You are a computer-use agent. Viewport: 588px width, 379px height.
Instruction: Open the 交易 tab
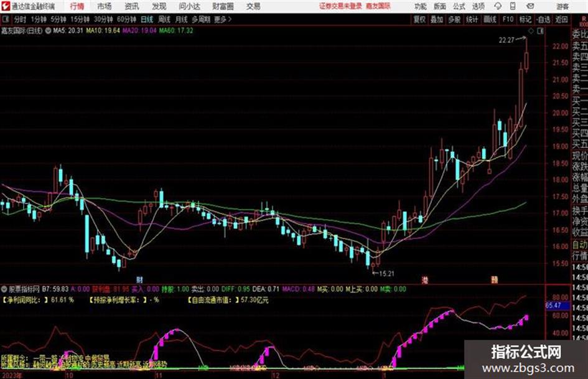pos(253,6)
